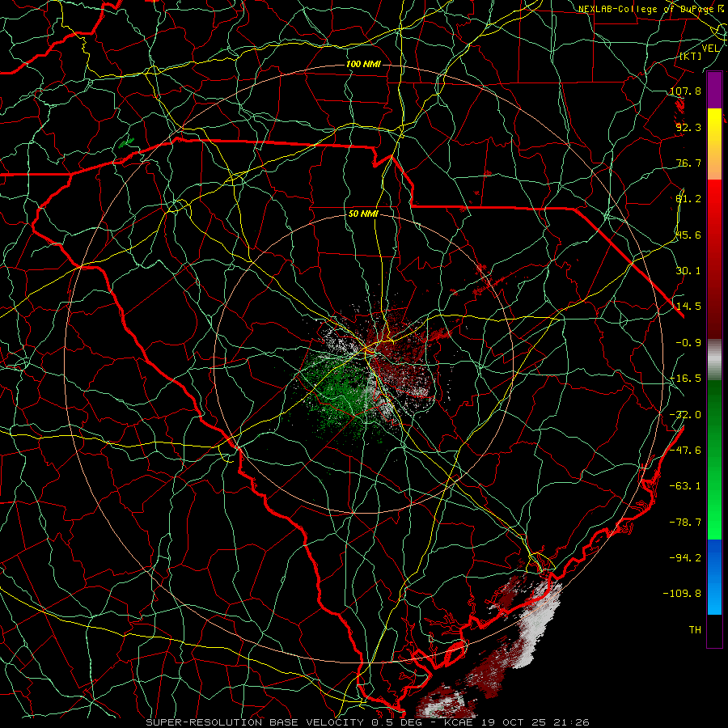
Task: Click the -0.9 velocity scale value
Action: 688,343
